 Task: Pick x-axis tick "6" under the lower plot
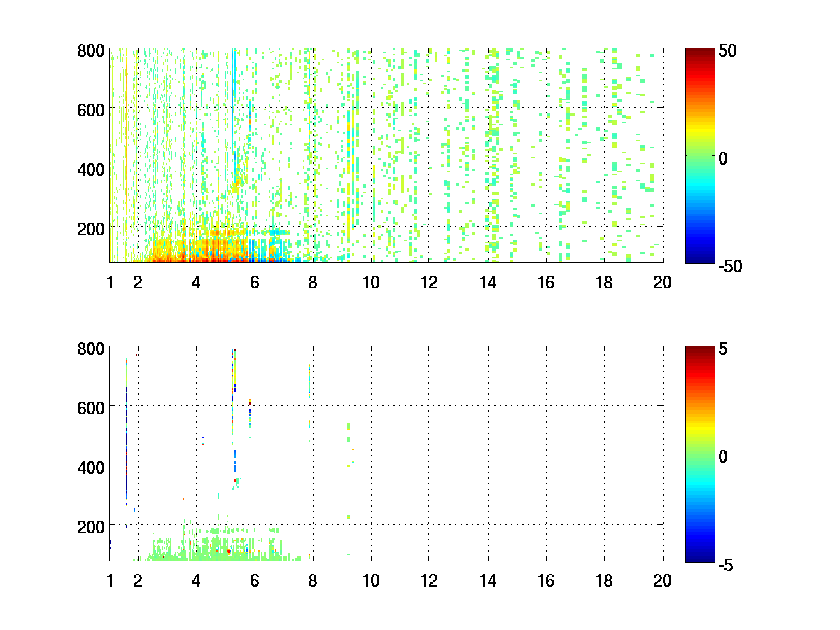(x=255, y=580)
